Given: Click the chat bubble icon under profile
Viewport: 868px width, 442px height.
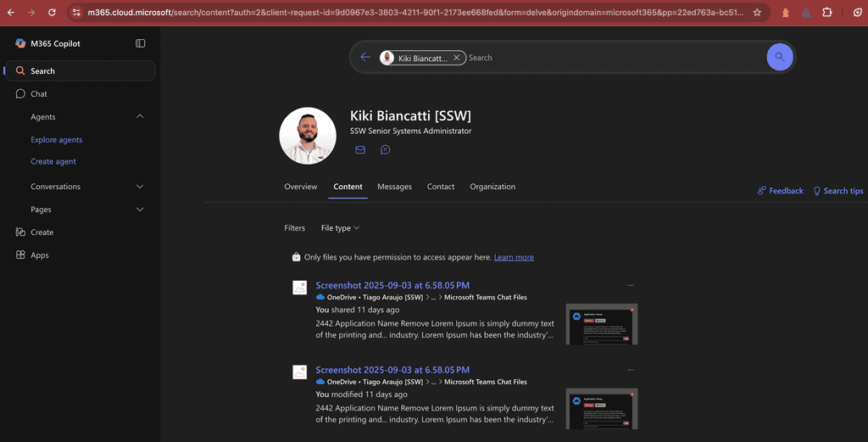Looking at the screenshot, I should coord(385,150).
